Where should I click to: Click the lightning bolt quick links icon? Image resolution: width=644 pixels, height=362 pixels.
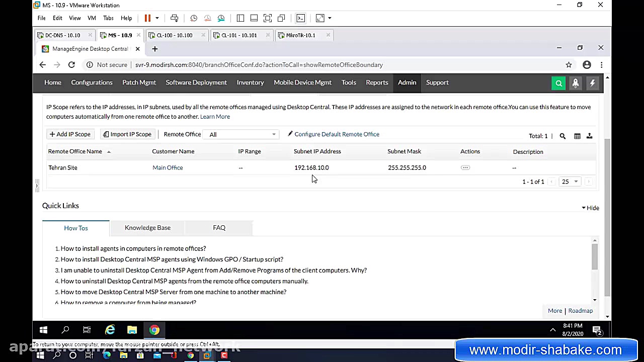(x=593, y=83)
